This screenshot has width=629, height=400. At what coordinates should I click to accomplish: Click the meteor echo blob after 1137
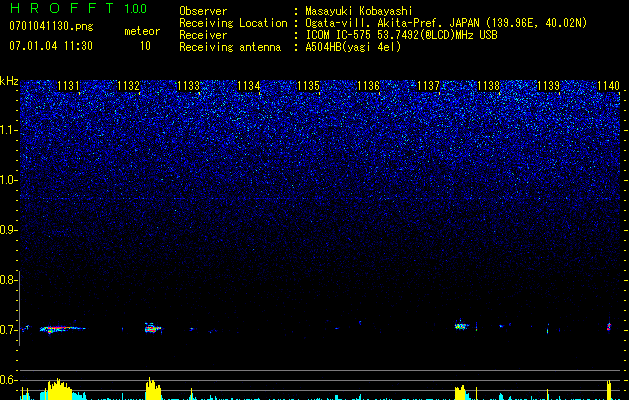tap(461, 326)
